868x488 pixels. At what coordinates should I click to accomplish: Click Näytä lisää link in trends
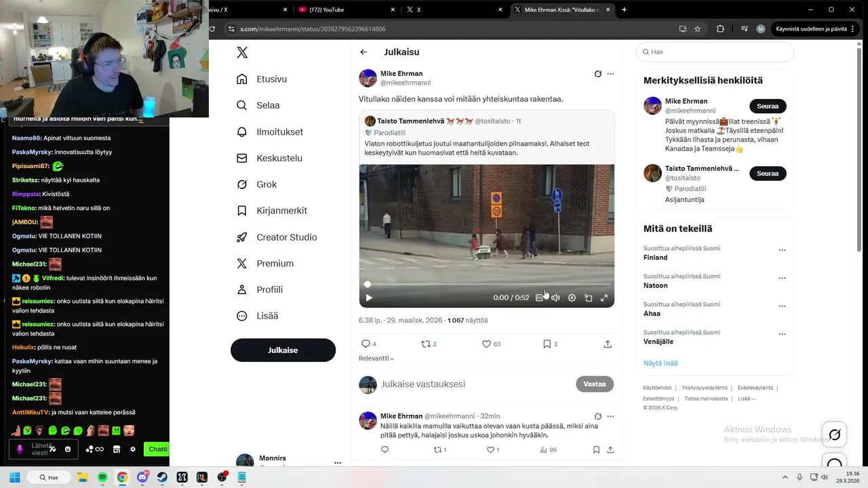click(660, 363)
